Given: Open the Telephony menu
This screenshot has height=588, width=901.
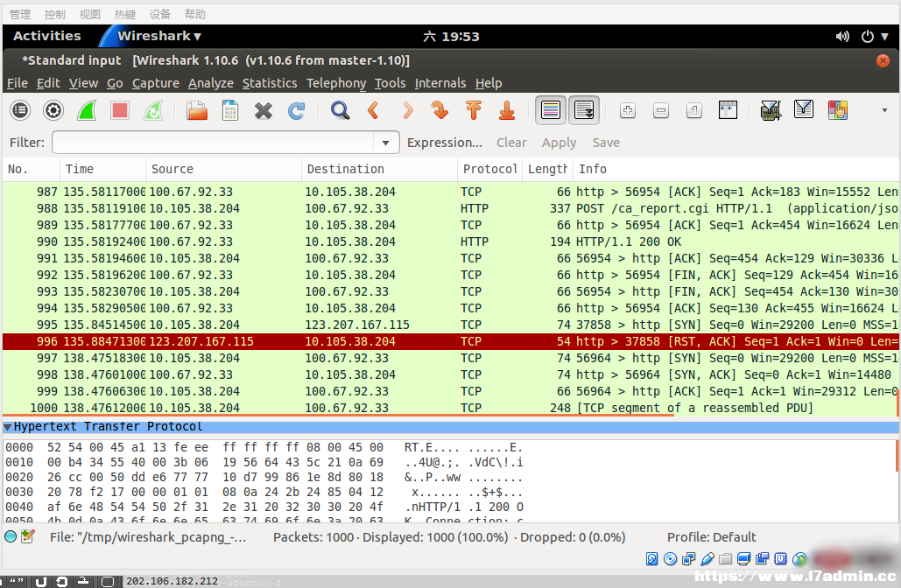Looking at the screenshot, I should (336, 83).
